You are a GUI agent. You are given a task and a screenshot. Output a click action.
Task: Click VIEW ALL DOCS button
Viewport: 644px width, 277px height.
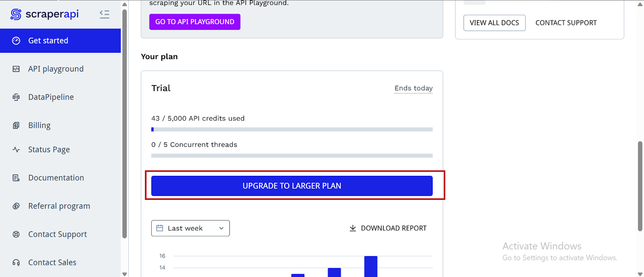[x=494, y=23]
